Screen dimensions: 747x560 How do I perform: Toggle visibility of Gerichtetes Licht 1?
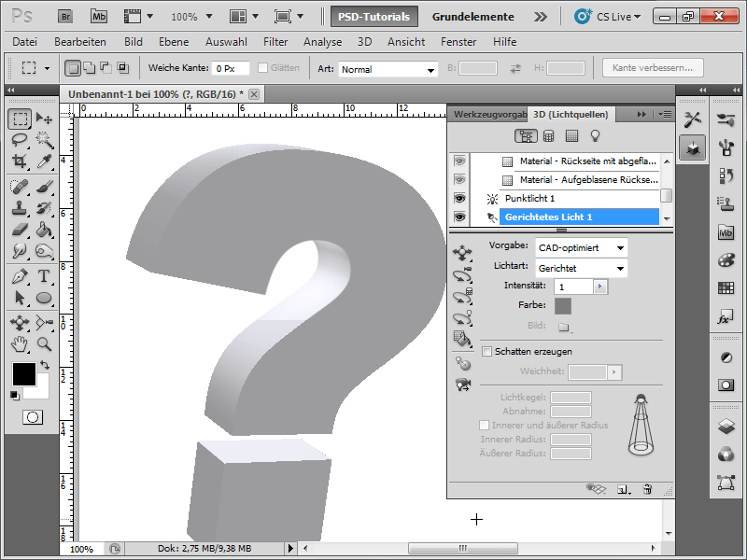pos(459,217)
